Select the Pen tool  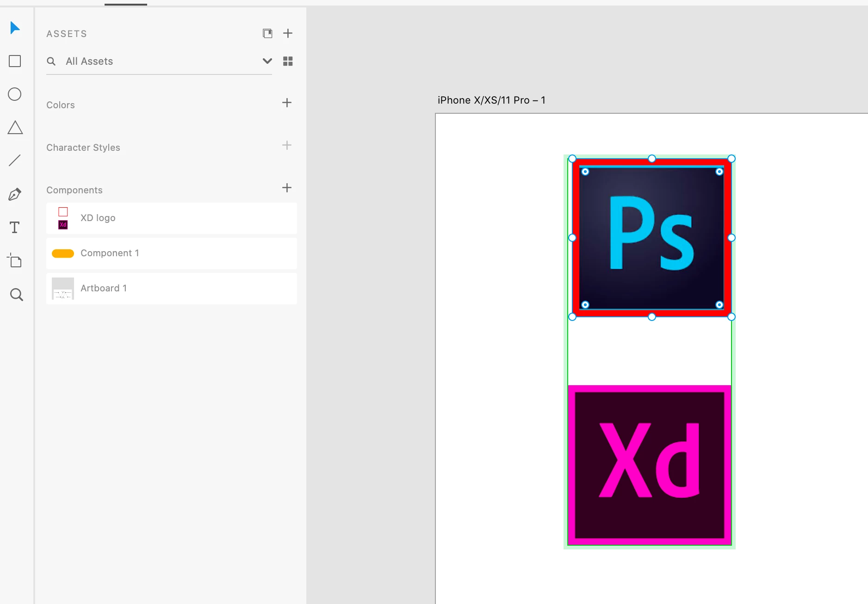(x=15, y=194)
